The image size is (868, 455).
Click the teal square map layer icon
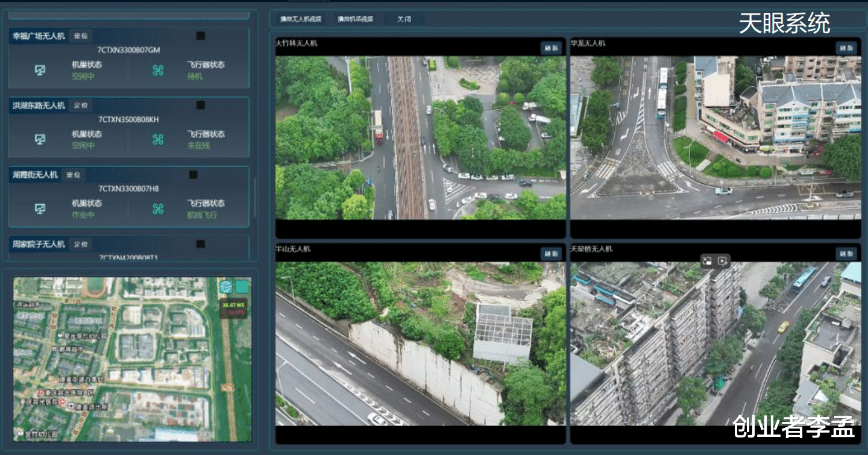coord(242,287)
